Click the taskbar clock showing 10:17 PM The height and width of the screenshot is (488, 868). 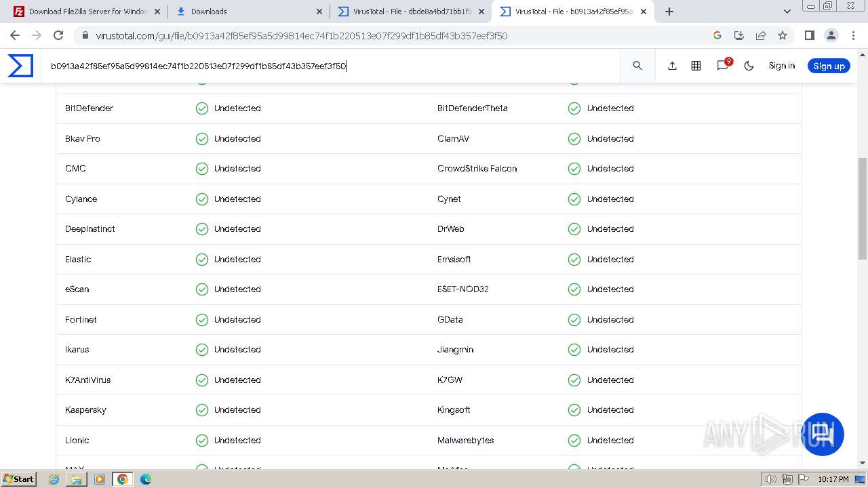(833, 479)
